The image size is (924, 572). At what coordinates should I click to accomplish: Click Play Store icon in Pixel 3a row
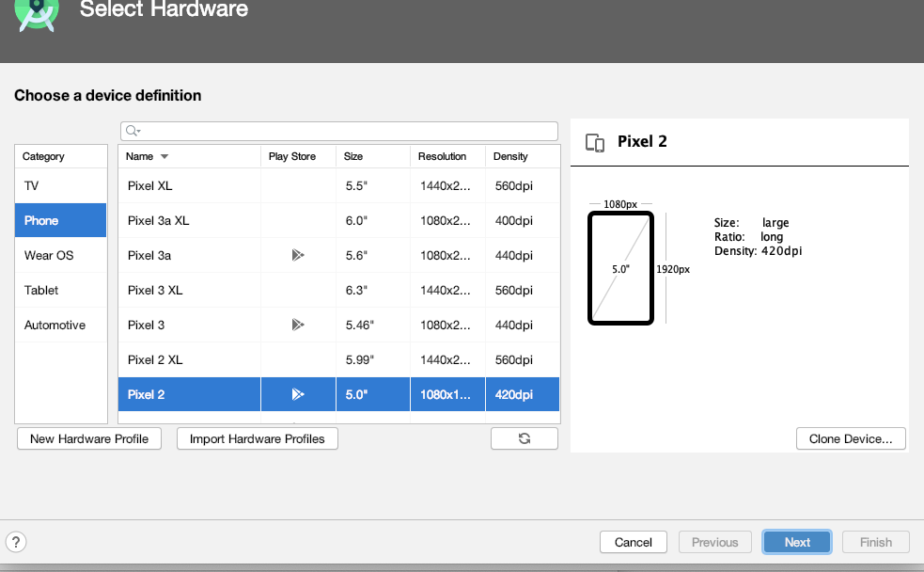(298, 255)
